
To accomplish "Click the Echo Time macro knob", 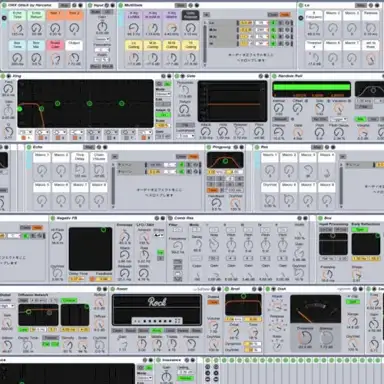I will pos(17,28).
